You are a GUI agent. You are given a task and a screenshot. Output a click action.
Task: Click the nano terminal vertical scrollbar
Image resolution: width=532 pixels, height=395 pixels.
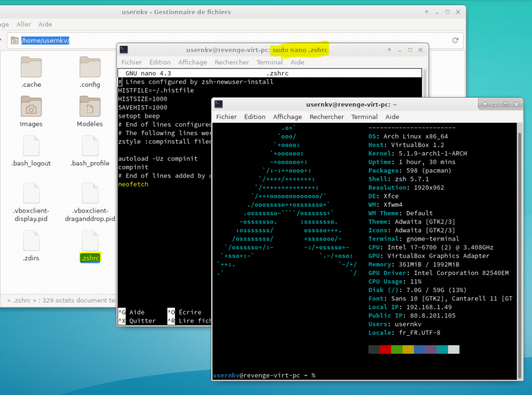(424, 83)
